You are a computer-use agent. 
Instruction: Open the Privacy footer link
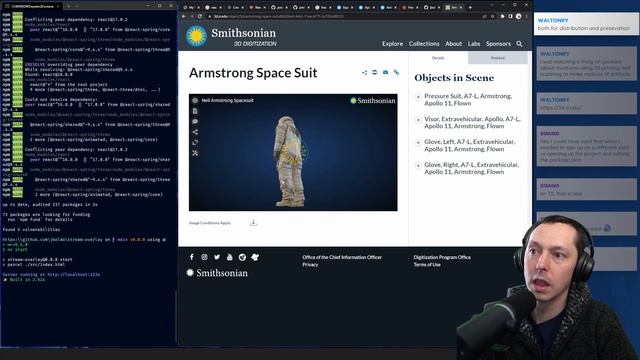click(310, 264)
